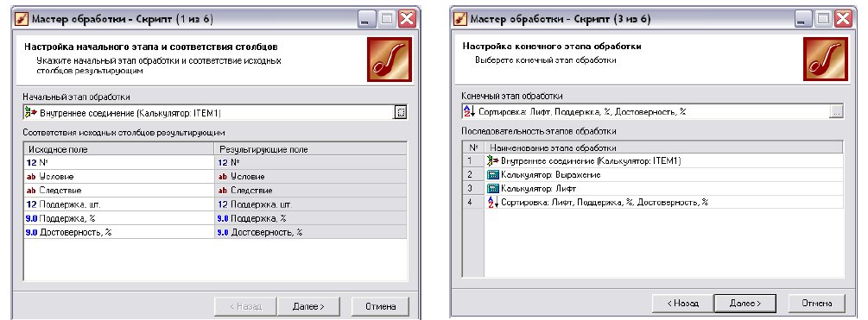Click string type icon of source Условие
This screenshot has width=868, height=320.
coord(31,176)
